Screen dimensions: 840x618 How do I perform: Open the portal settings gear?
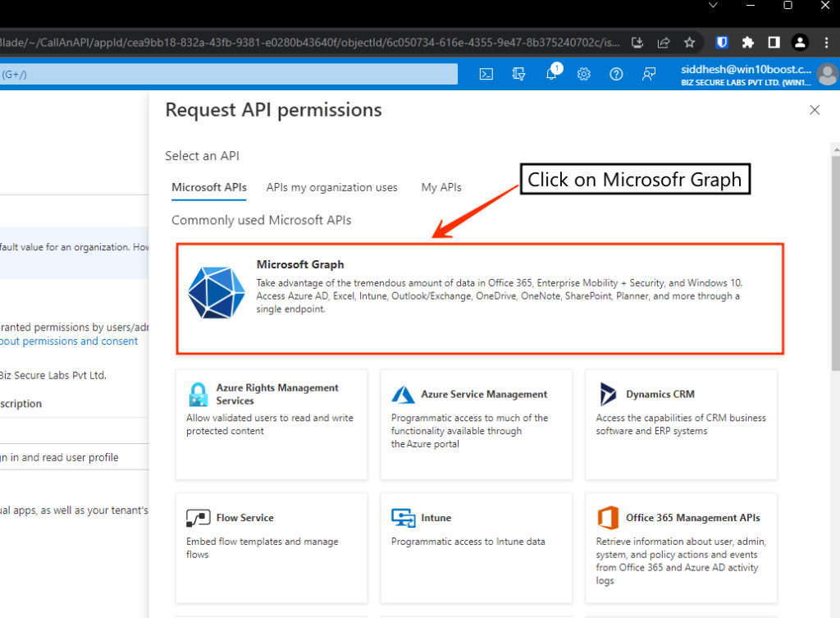point(584,74)
